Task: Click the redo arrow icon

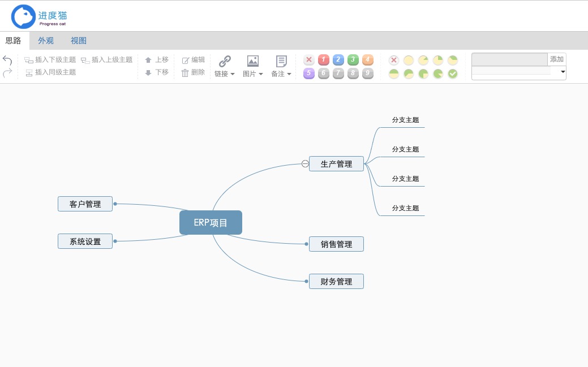Action: [x=7, y=73]
